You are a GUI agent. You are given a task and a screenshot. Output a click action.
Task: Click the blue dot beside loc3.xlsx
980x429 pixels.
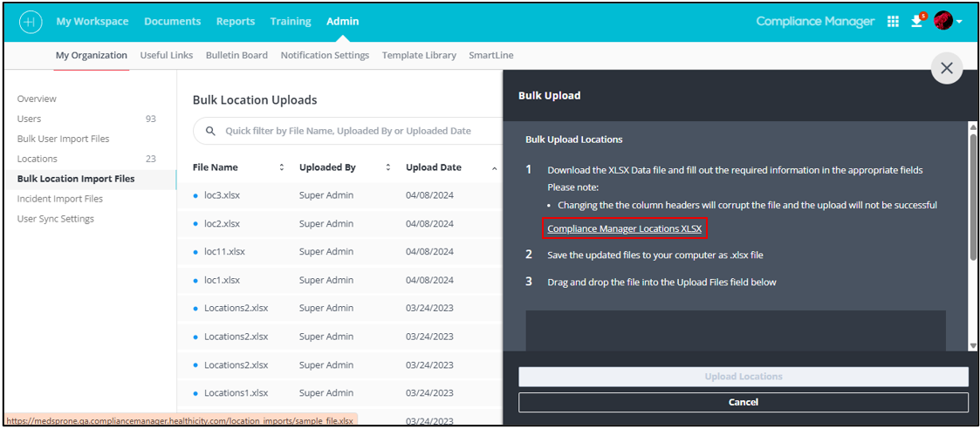tap(195, 195)
